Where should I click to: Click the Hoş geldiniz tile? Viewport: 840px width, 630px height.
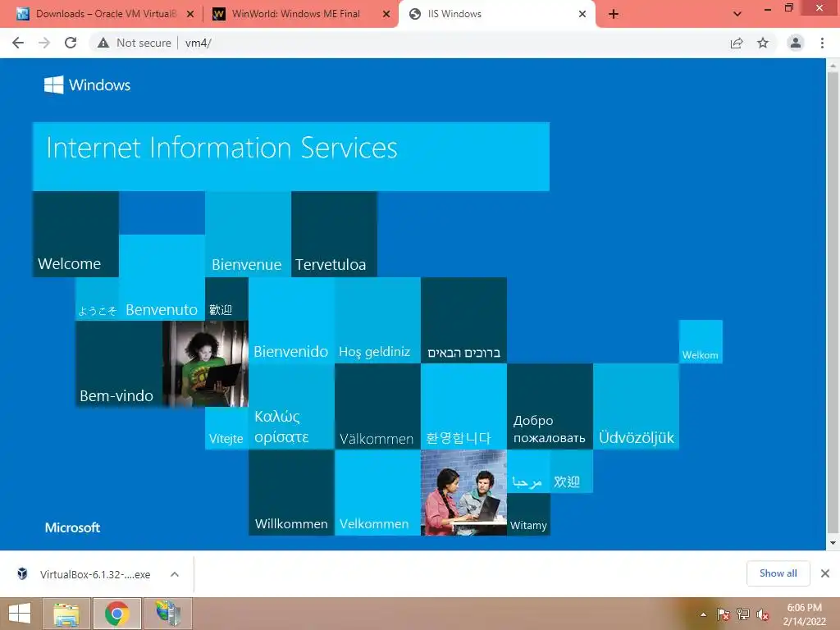(x=377, y=321)
